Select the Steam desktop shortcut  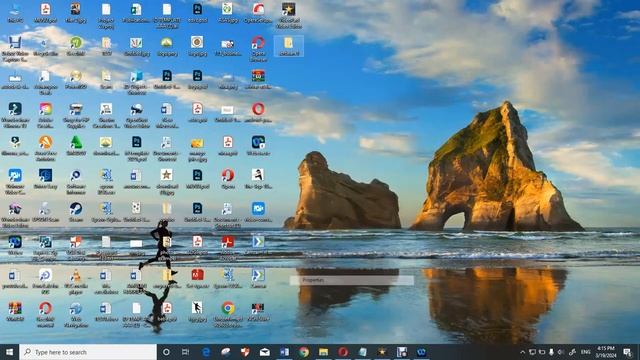click(x=76, y=211)
